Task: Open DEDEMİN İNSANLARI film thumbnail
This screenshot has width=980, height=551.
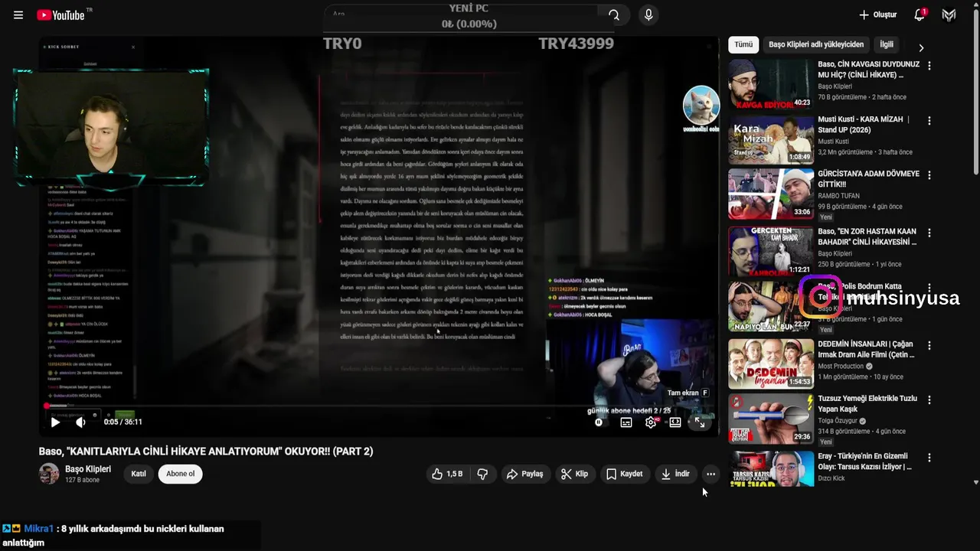Action: pyautogui.click(x=771, y=364)
